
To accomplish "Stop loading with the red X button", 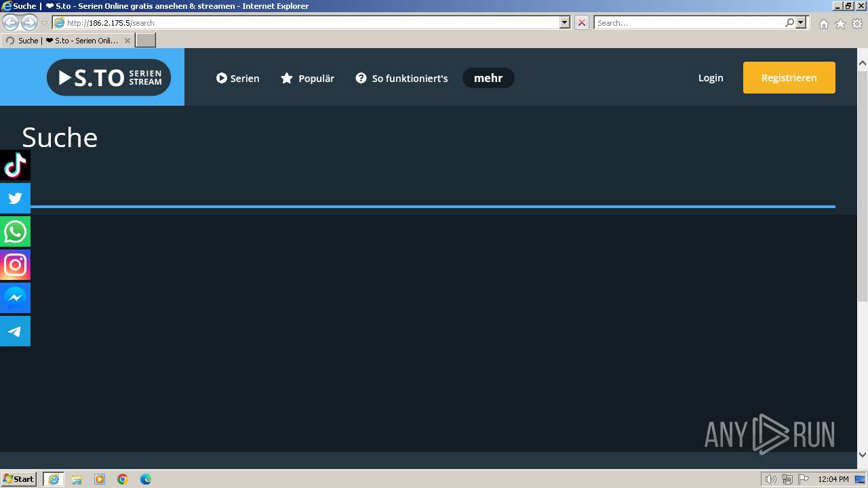I will point(582,22).
